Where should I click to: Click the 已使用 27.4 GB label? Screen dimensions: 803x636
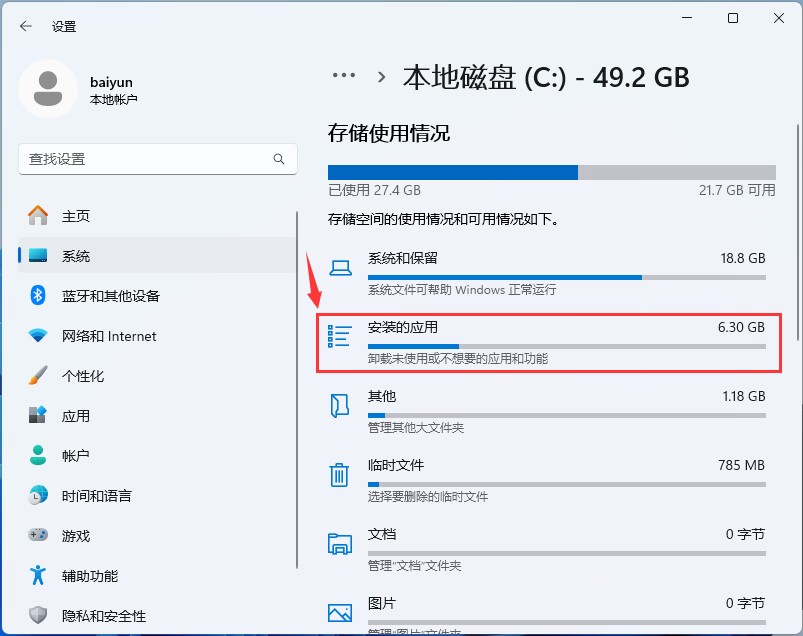(374, 190)
